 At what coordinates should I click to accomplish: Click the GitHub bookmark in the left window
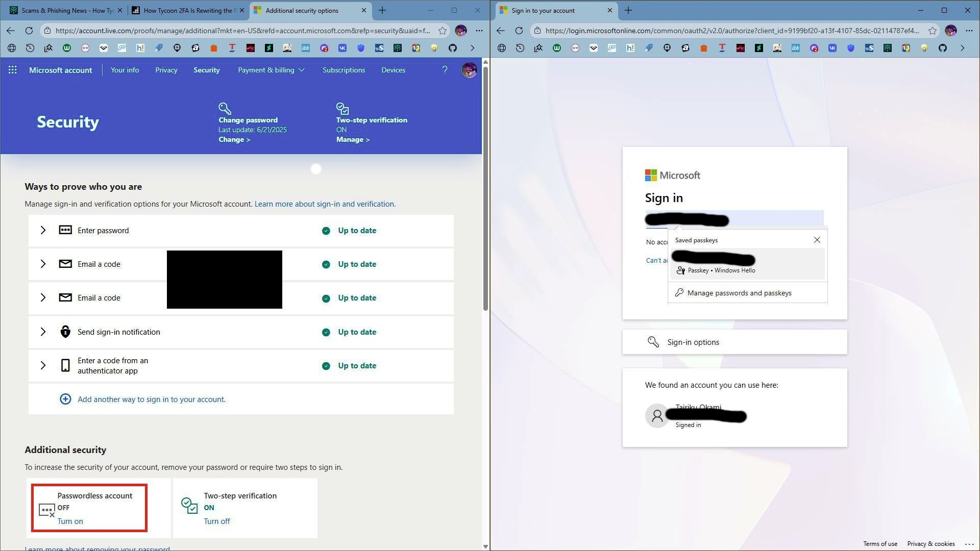click(453, 48)
